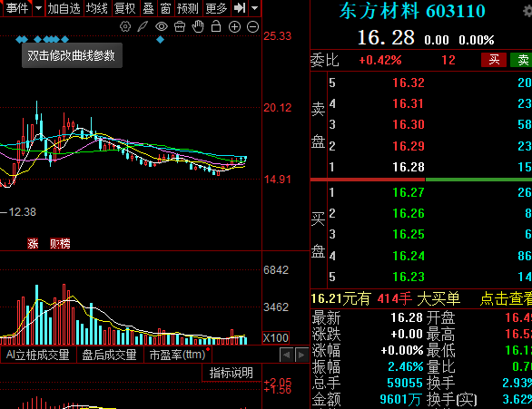This screenshot has height=409, width=532.
Task: Click the jump-to-end arrow icon in toolbar
Action: click(240, 8)
